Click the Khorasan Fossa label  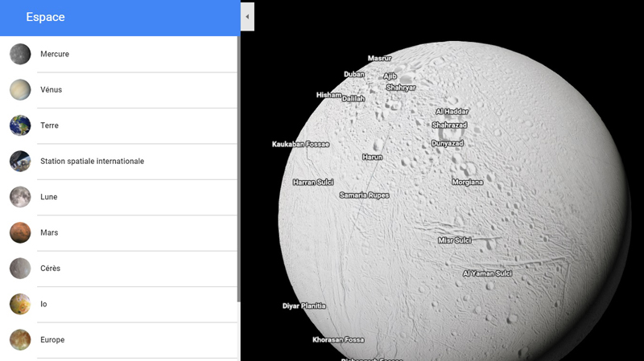click(x=338, y=339)
